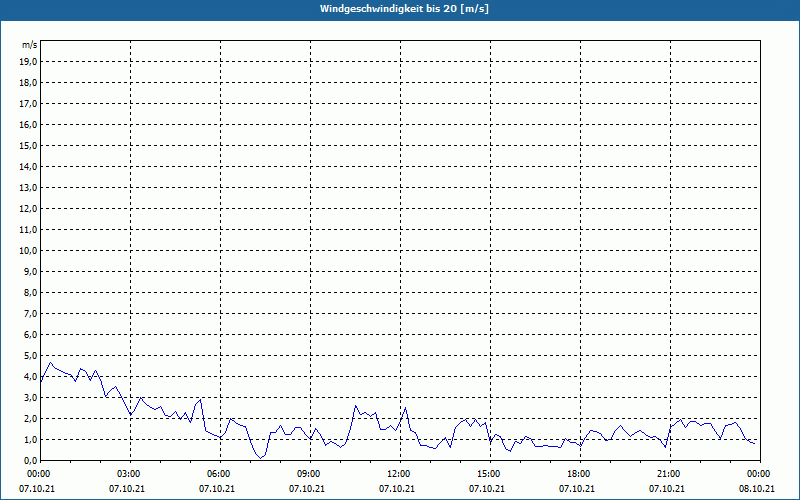800x500 pixels.
Task: Click the 11,0 y-axis label
Action: pos(28,230)
